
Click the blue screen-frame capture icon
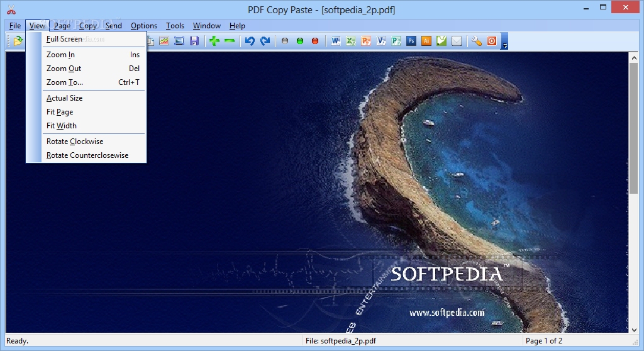pyautogui.click(x=179, y=41)
